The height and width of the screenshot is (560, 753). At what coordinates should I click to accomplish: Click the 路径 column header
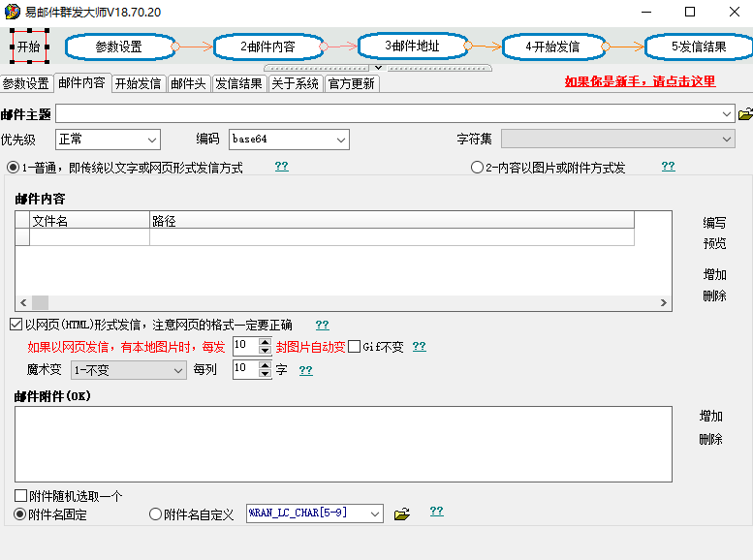point(392,221)
